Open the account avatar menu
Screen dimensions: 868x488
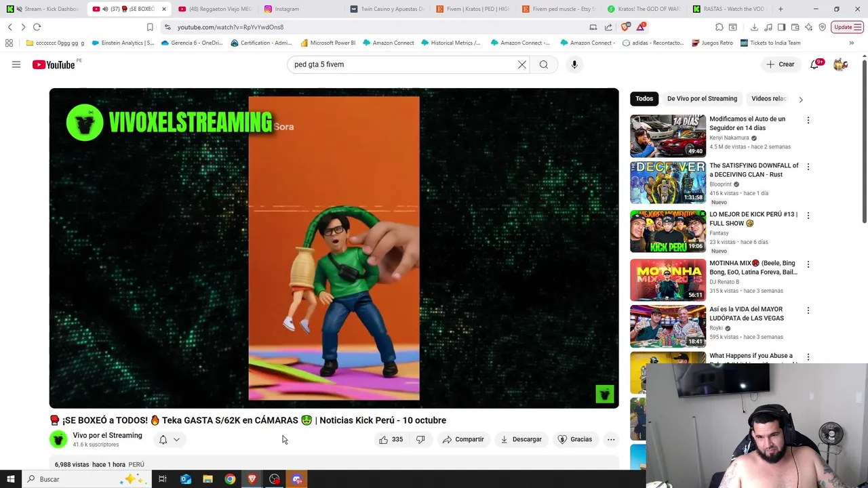841,64
